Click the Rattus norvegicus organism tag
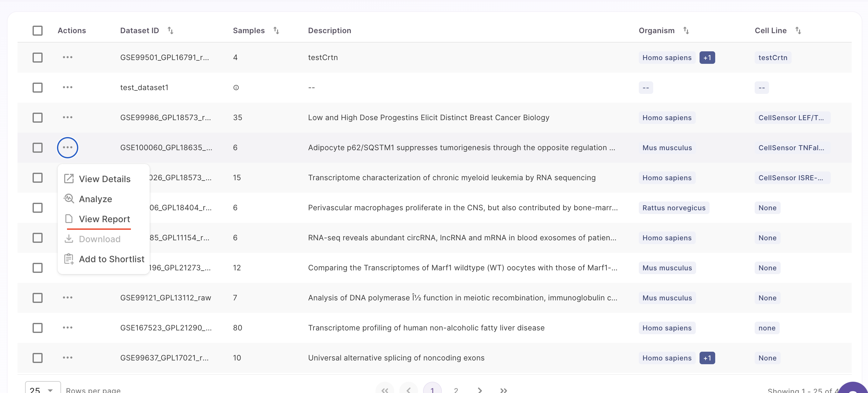868x393 pixels. pyautogui.click(x=674, y=208)
